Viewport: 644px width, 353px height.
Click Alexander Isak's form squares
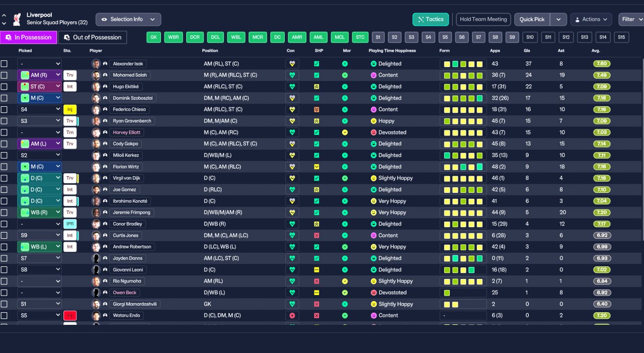463,64
